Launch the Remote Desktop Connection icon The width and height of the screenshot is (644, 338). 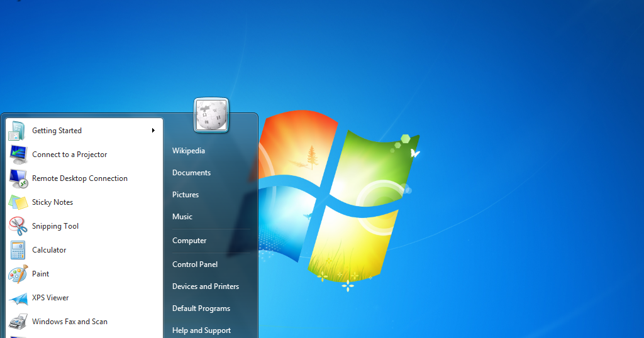point(18,178)
